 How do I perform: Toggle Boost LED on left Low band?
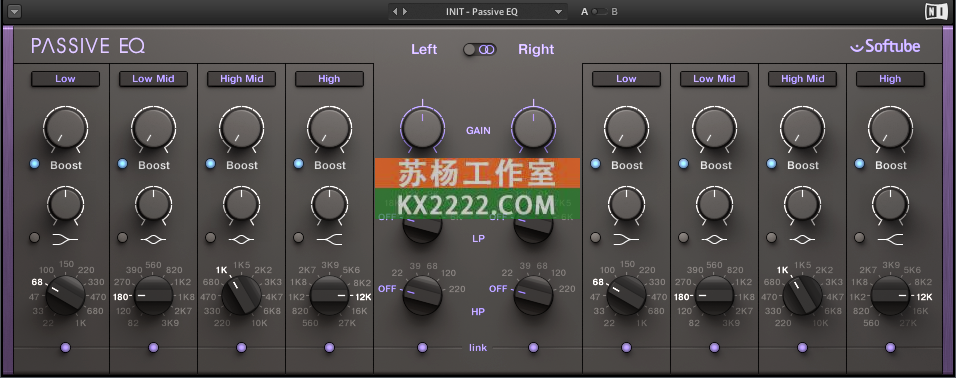tap(34, 164)
